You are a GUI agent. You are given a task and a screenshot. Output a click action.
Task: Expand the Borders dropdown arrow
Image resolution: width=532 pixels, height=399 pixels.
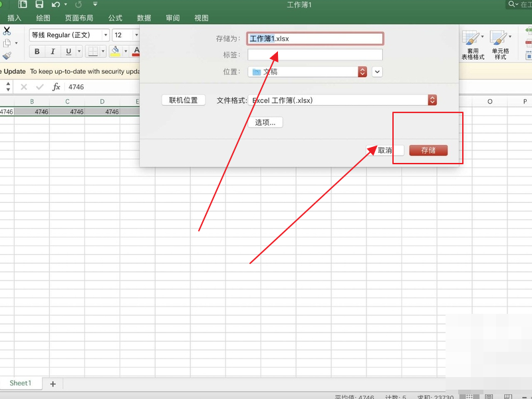coord(103,52)
